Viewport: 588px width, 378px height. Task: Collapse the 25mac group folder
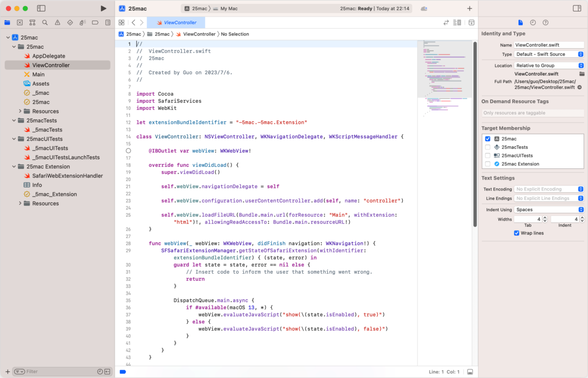pos(14,47)
